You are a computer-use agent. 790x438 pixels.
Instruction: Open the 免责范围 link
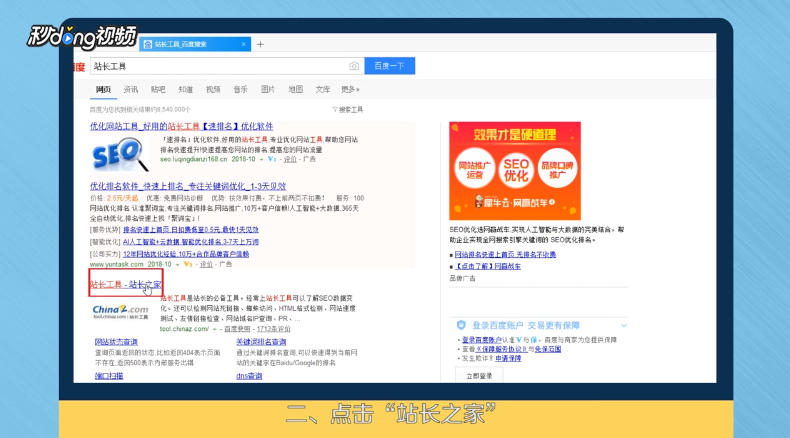tap(548, 349)
